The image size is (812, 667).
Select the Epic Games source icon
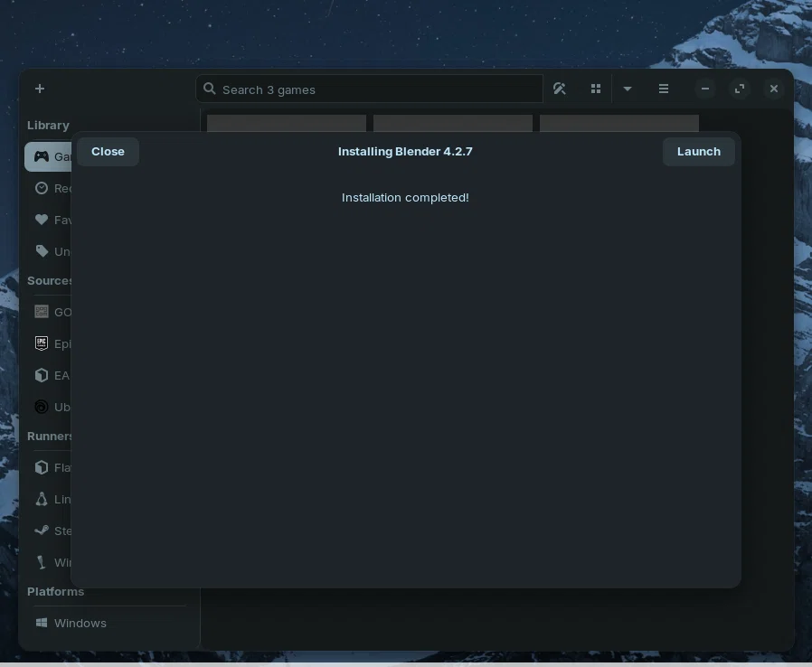42,343
